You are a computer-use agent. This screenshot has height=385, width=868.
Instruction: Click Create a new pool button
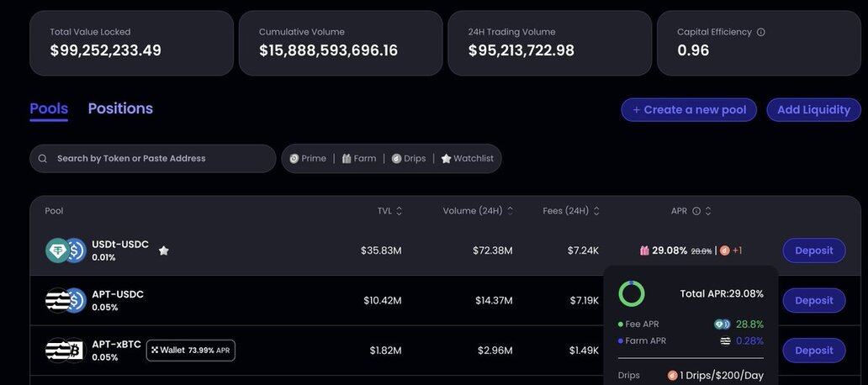tap(689, 110)
